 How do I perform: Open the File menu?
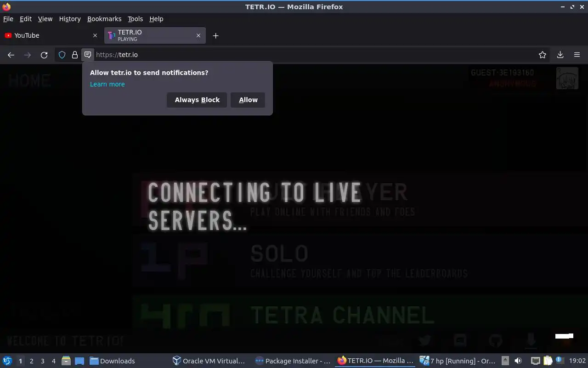tap(8, 19)
